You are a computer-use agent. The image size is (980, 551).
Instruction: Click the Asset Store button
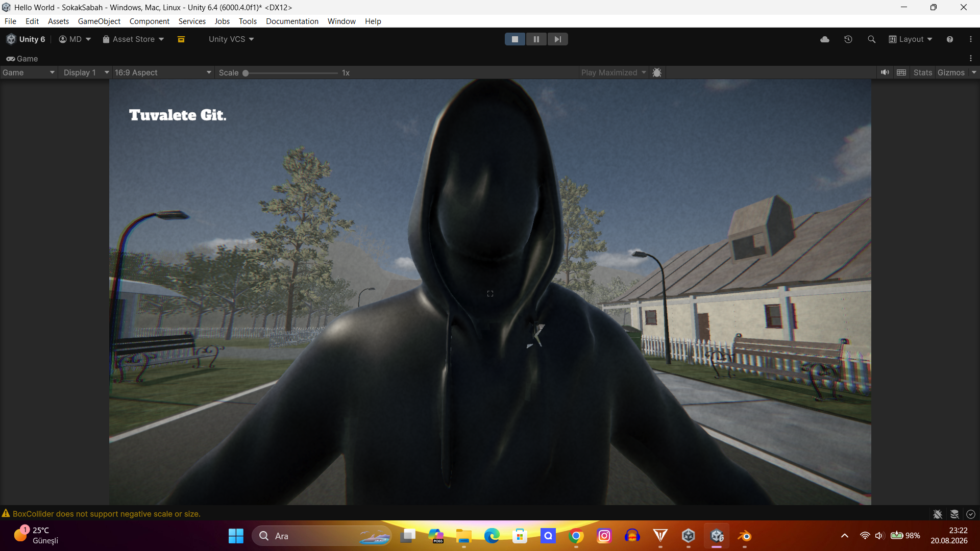click(x=133, y=39)
